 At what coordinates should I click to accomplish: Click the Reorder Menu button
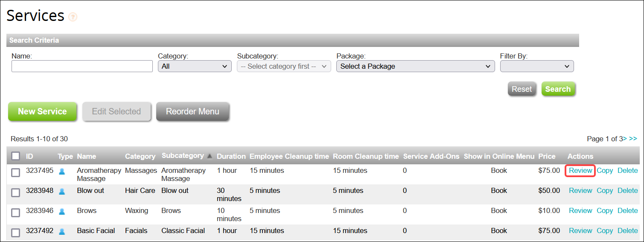(192, 111)
